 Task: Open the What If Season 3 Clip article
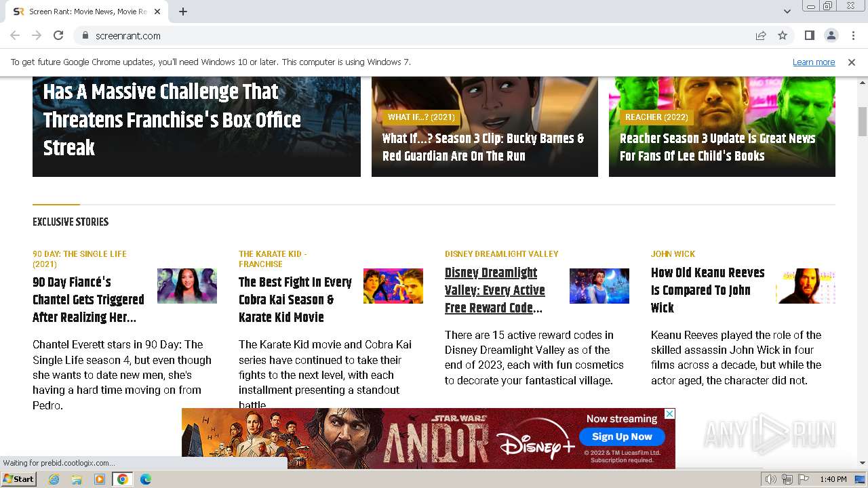pos(483,147)
